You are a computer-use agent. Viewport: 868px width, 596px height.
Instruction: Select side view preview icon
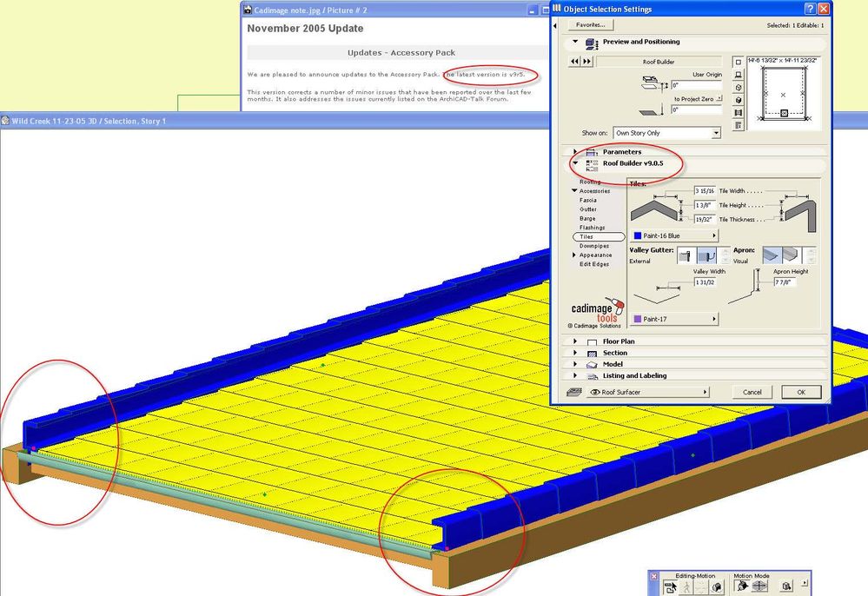(x=738, y=75)
